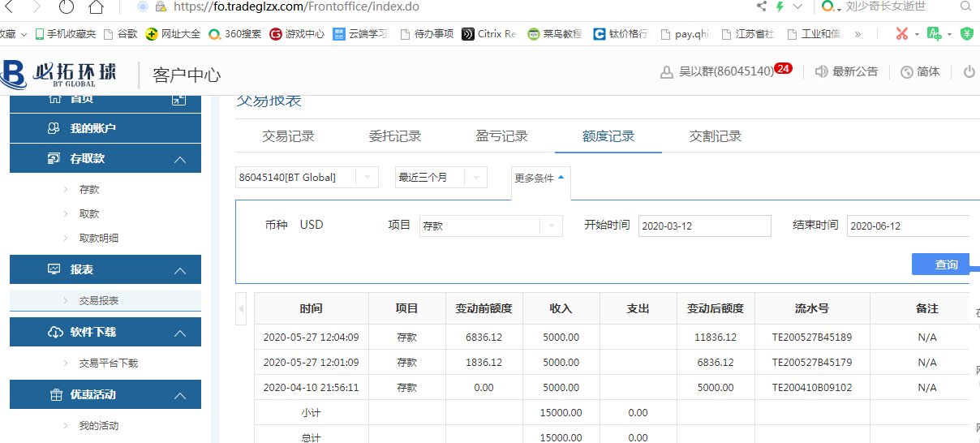Open the 菜鸟教程 bookmark
The height and width of the screenshot is (443, 980).
pos(555,34)
